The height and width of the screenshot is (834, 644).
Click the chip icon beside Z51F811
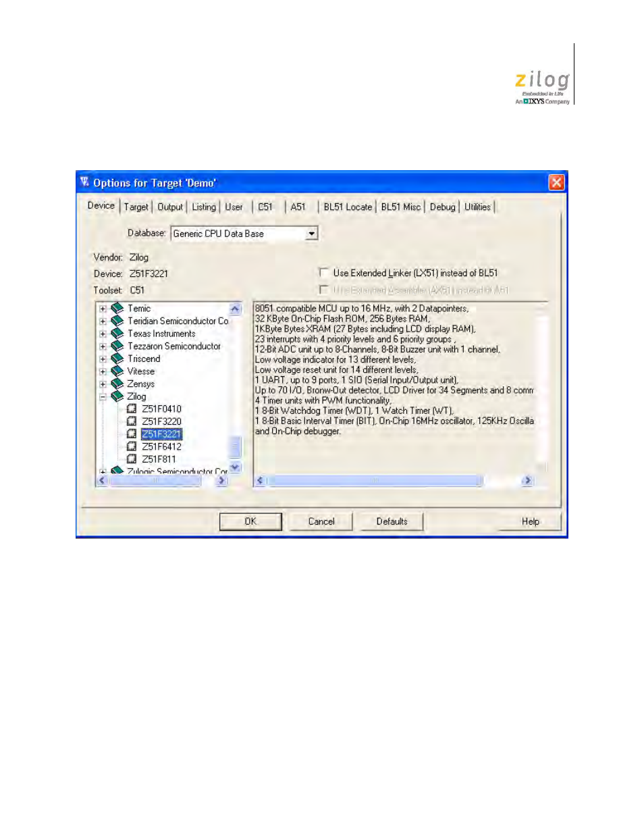[132, 459]
